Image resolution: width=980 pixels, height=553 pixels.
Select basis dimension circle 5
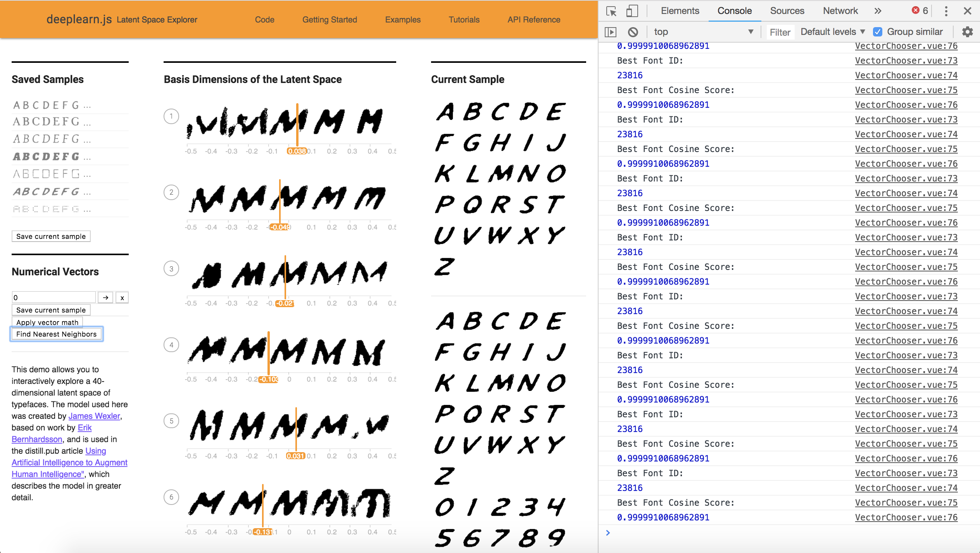point(171,421)
